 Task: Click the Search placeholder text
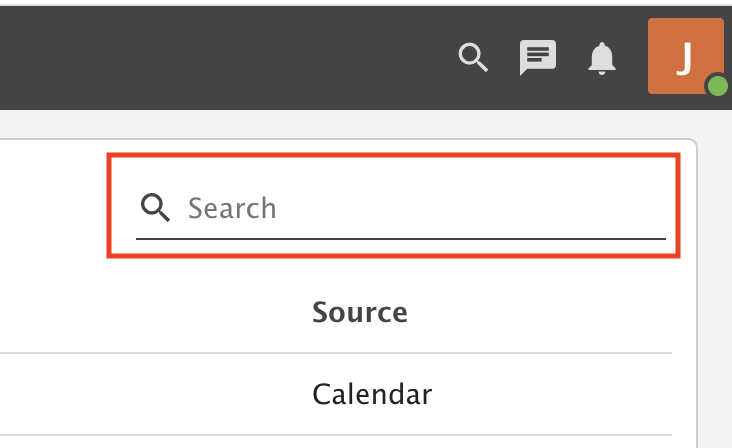tap(232, 208)
